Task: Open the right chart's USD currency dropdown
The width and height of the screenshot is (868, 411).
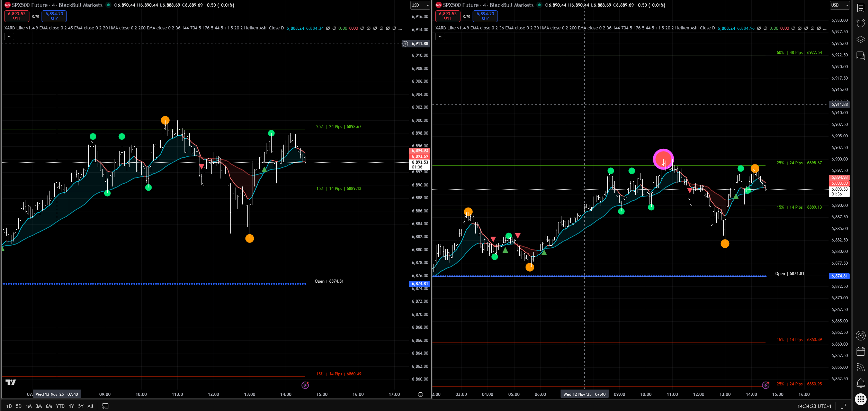Action: (x=840, y=5)
